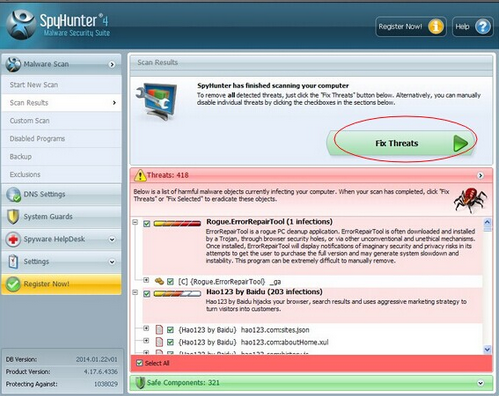
Task: Click the Settings clipboard icon
Action: pos(13,262)
